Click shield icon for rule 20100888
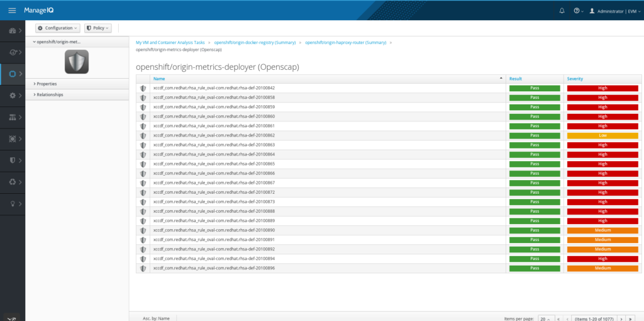 coord(143,211)
